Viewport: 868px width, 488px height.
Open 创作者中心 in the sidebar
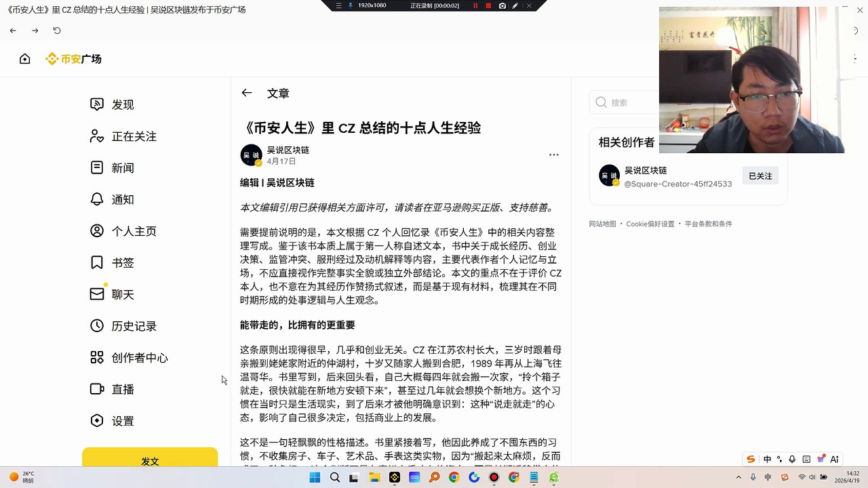pyautogui.click(x=129, y=357)
